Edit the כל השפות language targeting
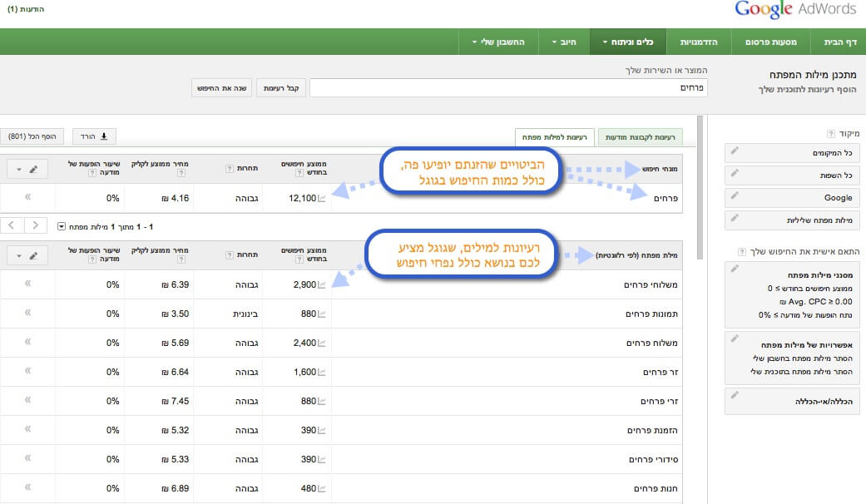 733,174
